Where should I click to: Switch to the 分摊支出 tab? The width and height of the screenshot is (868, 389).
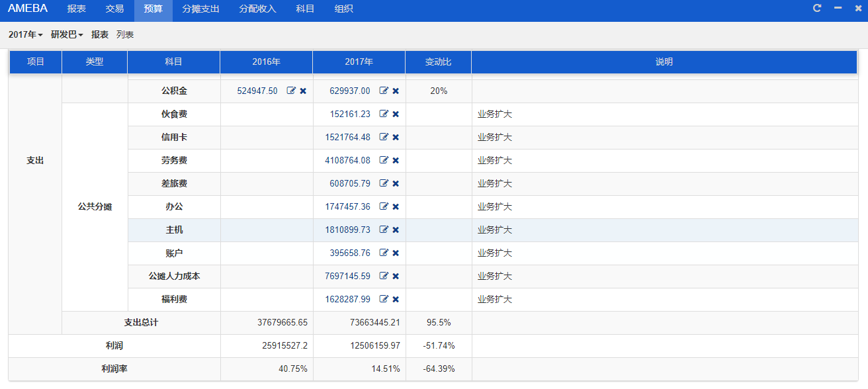[200, 9]
